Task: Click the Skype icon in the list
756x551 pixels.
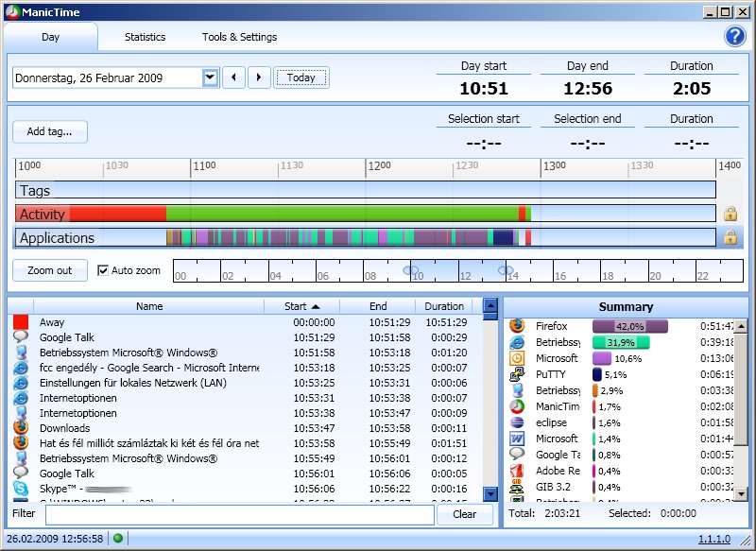Action: (x=21, y=489)
